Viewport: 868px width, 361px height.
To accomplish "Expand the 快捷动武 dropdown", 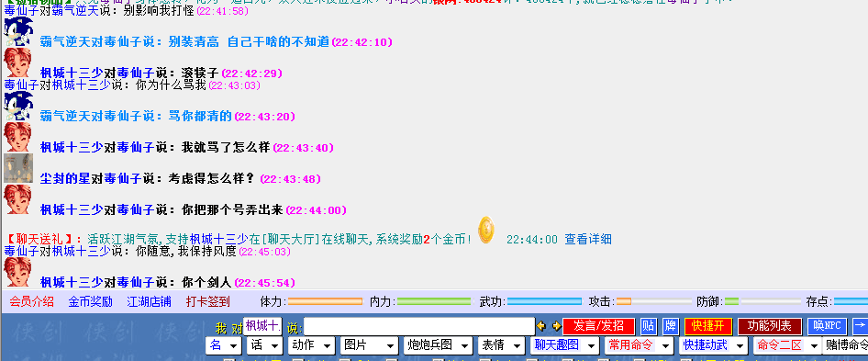I will tap(714, 345).
